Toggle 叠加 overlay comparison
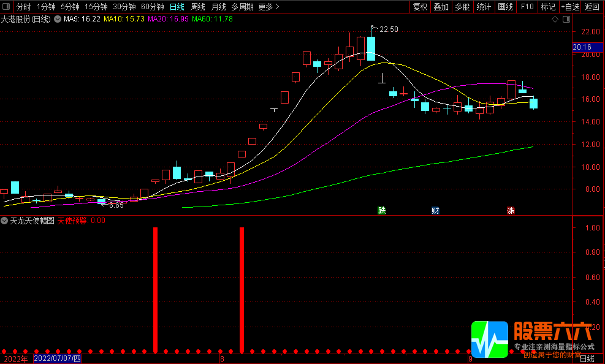605x364 pixels. (441, 7)
